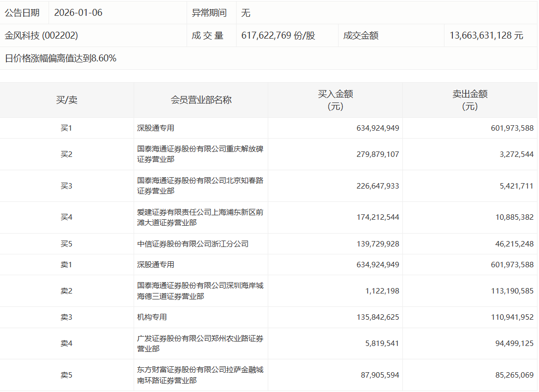Click buy amount 174,212,544
The height and width of the screenshot is (392, 539).
click(x=378, y=217)
